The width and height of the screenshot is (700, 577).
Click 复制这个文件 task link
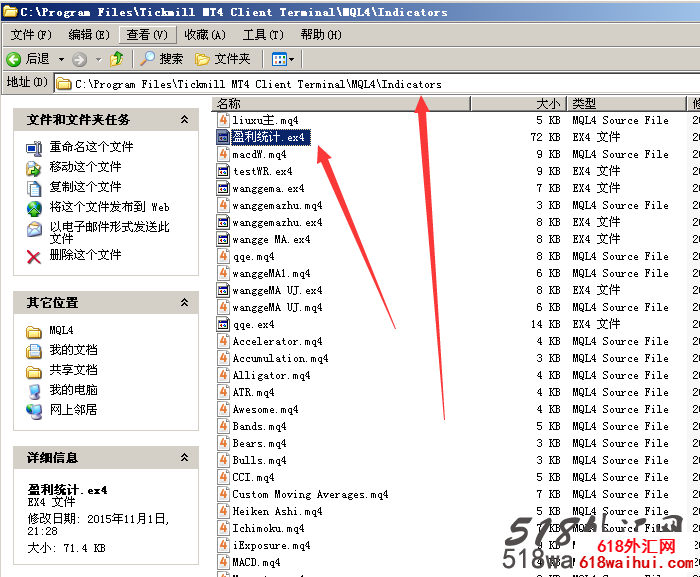pyautogui.click(x=85, y=187)
